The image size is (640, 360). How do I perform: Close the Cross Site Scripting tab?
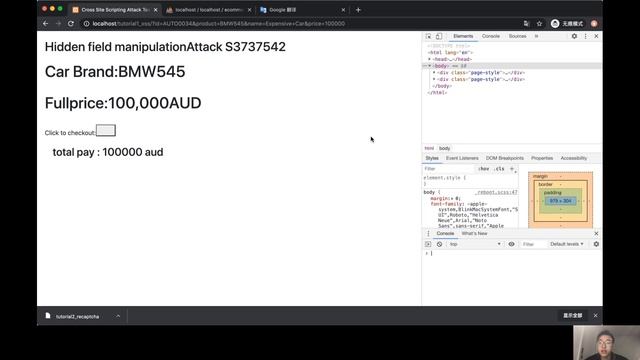coord(156,10)
